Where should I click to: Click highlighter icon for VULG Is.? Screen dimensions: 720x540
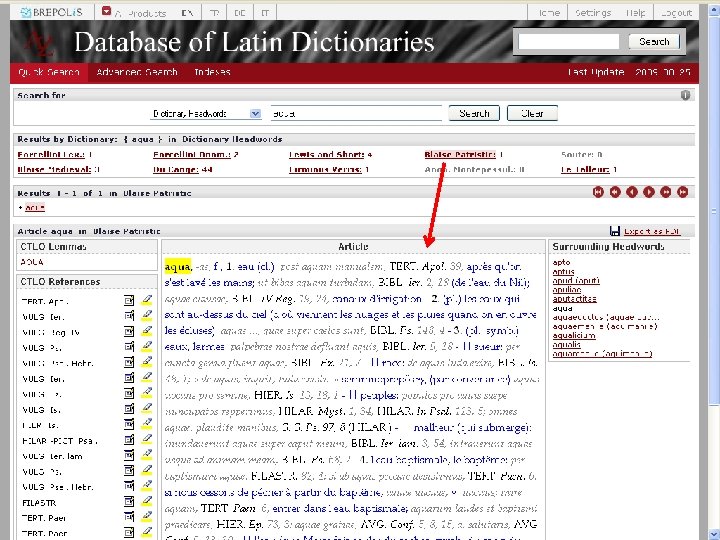click(146, 409)
